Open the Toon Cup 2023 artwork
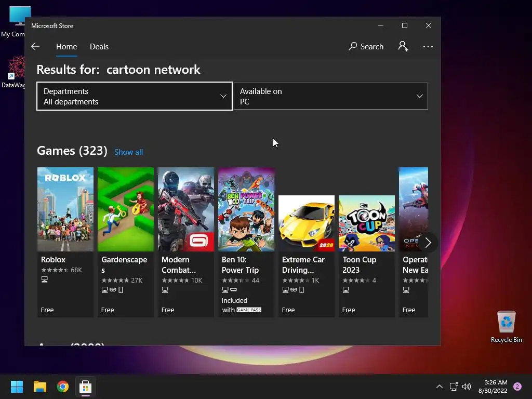Image resolution: width=532 pixels, height=399 pixels. tap(367, 223)
